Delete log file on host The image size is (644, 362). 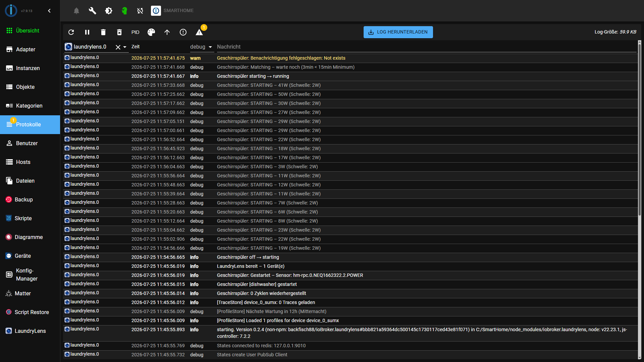[x=119, y=32]
